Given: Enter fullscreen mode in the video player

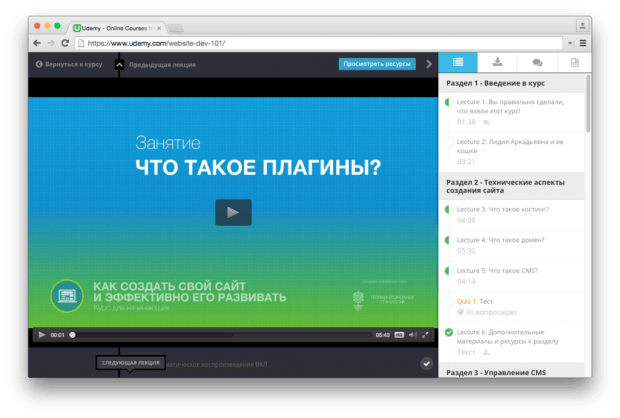Looking at the screenshot, I should coord(426,335).
